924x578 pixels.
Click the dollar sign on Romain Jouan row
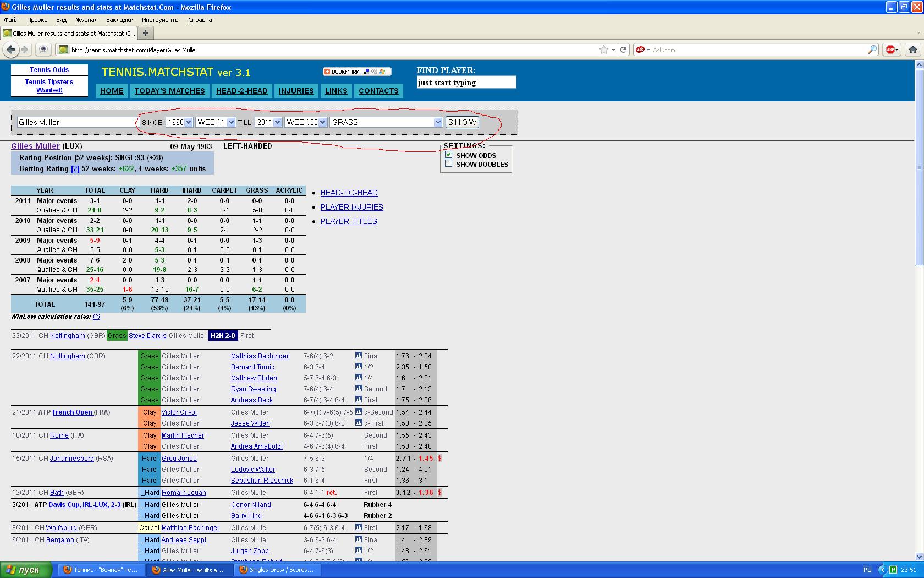tap(439, 493)
